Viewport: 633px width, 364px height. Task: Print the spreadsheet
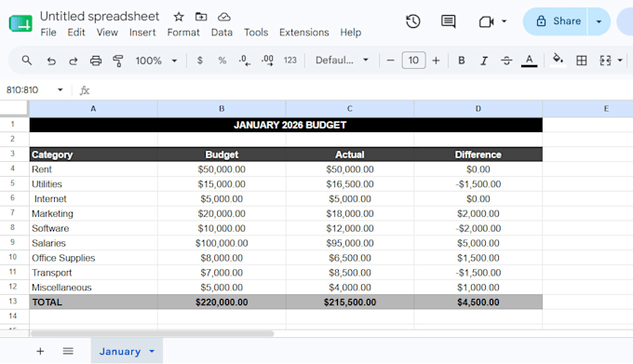pyautogui.click(x=96, y=61)
